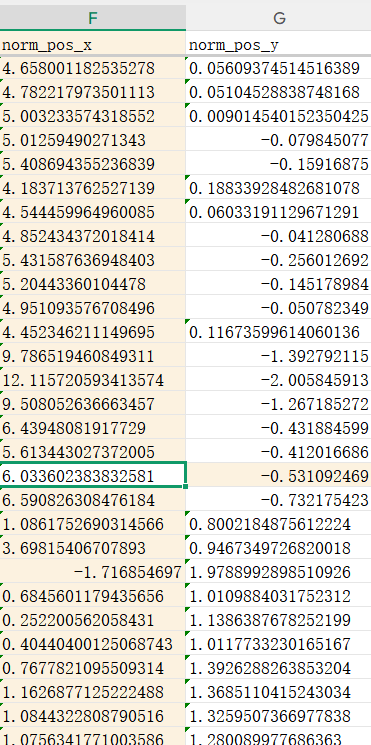Viewport: 371px width, 745px height.
Task: Select cell containing 0.252200562058431
Action: click(x=93, y=620)
